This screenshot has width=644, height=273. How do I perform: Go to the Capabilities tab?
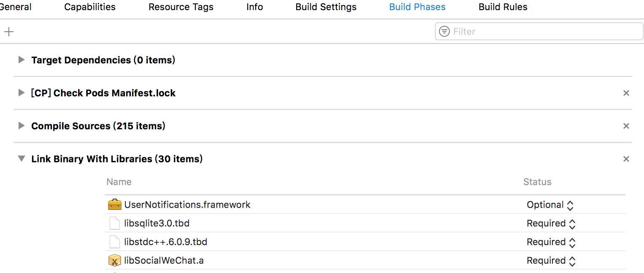click(90, 7)
